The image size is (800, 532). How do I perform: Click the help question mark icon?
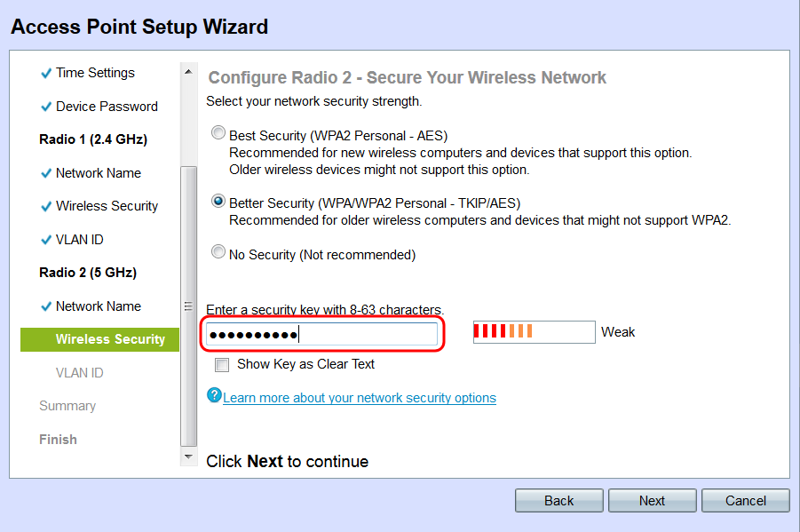pos(213,395)
